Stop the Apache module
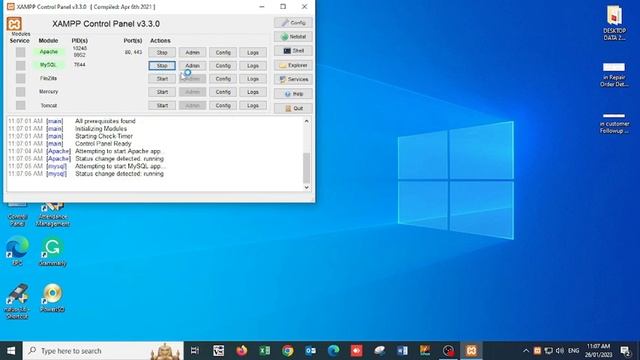The image size is (640, 360). 162,52
